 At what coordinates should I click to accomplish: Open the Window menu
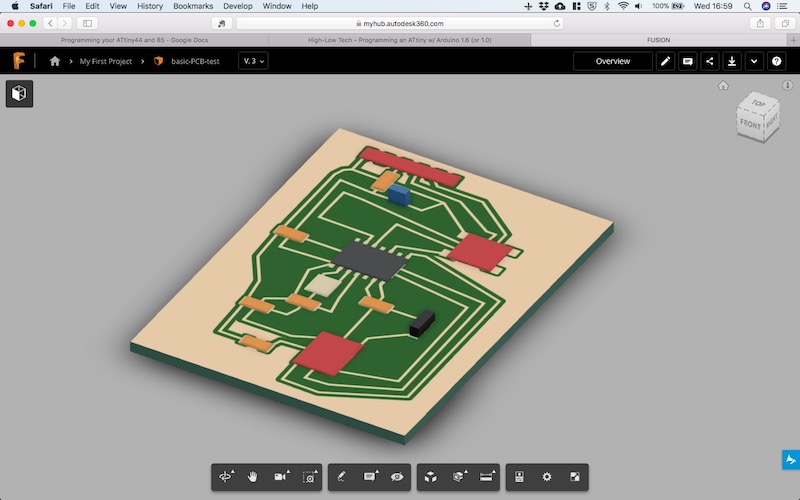click(x=277, y=6)
